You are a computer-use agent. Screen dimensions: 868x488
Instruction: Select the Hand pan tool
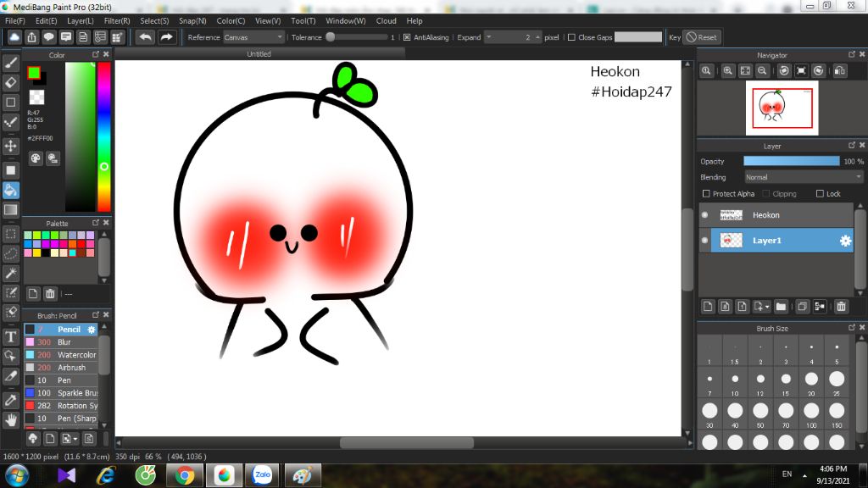coord(10,420)
